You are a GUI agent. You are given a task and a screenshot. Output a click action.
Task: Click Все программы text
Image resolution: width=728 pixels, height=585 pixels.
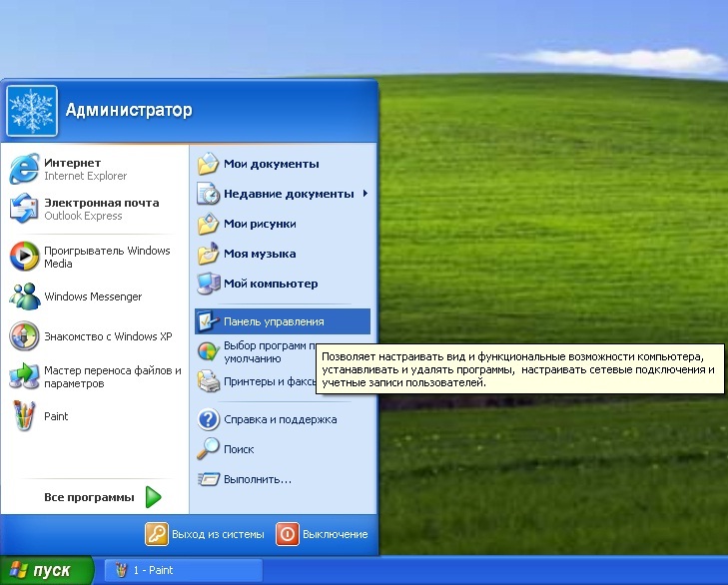pyautogui.click(x=89, y=497)
